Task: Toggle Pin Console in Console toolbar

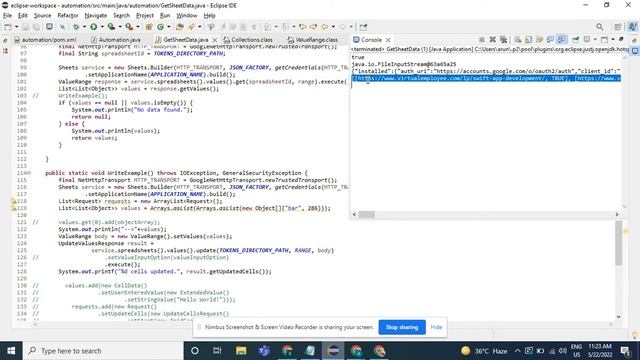Action: (x=576, y=40)
